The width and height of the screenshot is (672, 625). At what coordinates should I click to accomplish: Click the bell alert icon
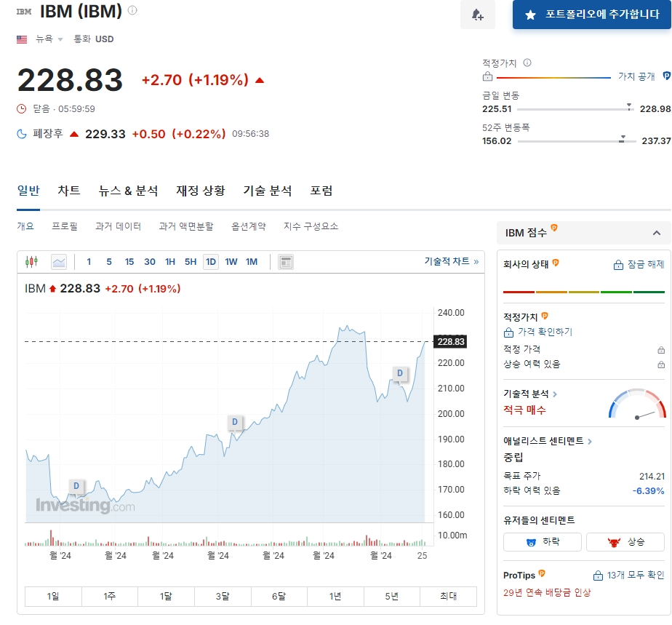477,15
